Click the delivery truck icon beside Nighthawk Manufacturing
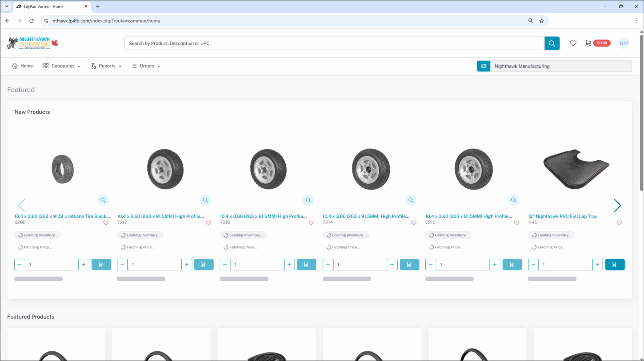 [483, 66]
